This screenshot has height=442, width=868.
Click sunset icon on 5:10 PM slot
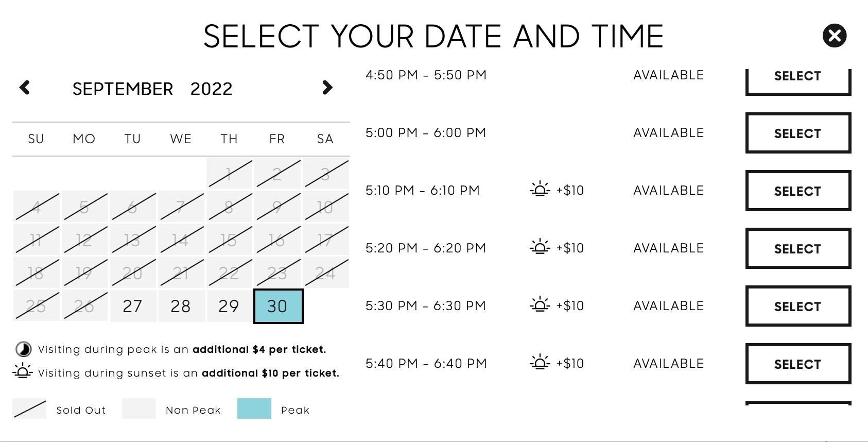click(540, 190)
